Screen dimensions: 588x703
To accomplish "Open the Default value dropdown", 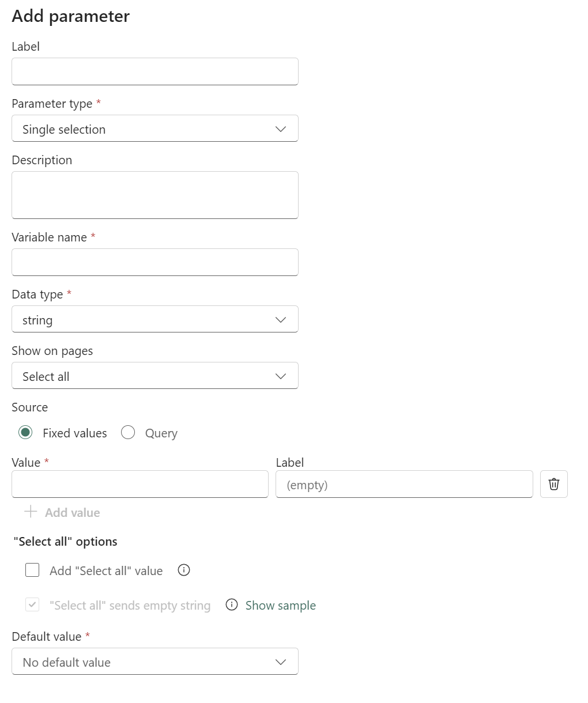I will pyautogui.click(x=154, y=662).
